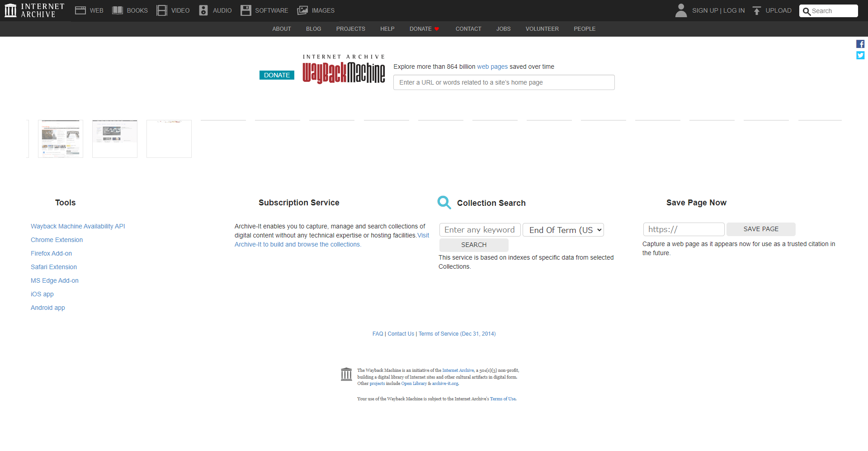The width and height of the screenshot is (868, 451).
Task: Share on Twitter icon
Action: tap(860, 55)
